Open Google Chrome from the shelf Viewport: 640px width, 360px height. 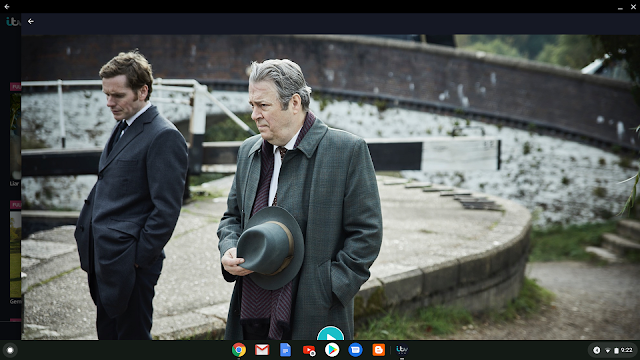click(239, 350)
